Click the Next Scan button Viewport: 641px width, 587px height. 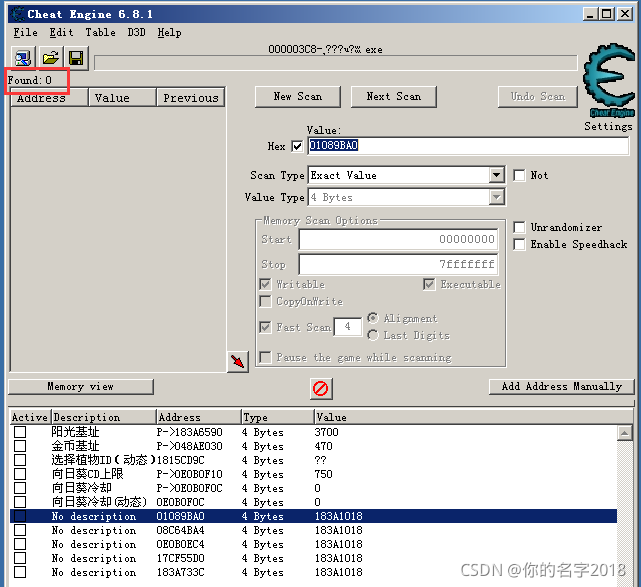point(394,97)
